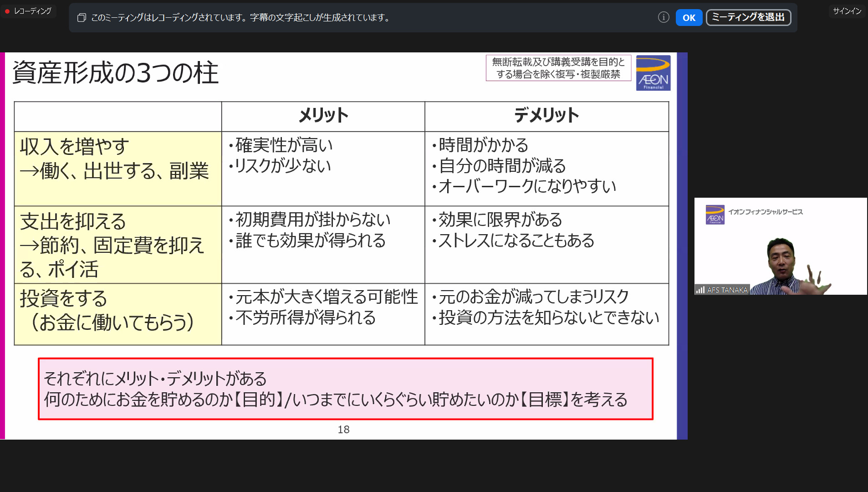The height and width of the screenshot is (492, 868).
Task: Click the AEON Financial logo on the slide
Action: click(653, 73)
